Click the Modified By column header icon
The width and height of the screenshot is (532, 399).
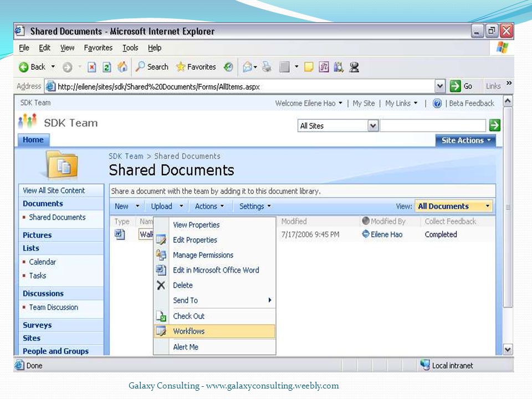click(x=366, y=221)
